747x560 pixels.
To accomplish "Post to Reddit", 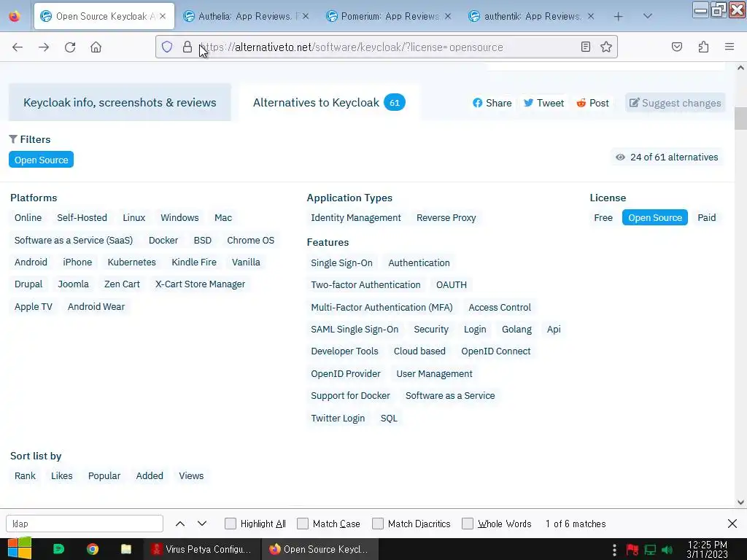I will pyautogui.click(x=592, y=103).
